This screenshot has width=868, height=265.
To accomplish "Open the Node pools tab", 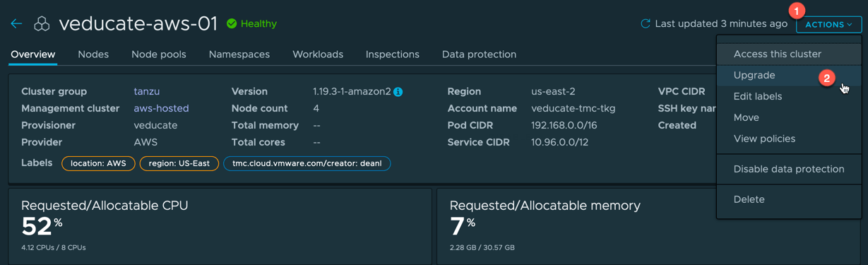I will pos(159,54).
